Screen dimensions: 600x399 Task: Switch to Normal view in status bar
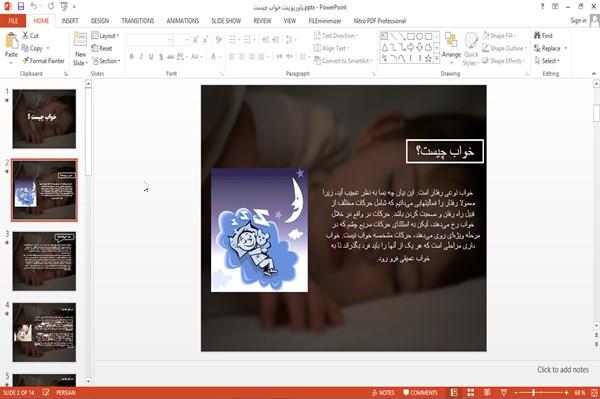coord(454,392)
